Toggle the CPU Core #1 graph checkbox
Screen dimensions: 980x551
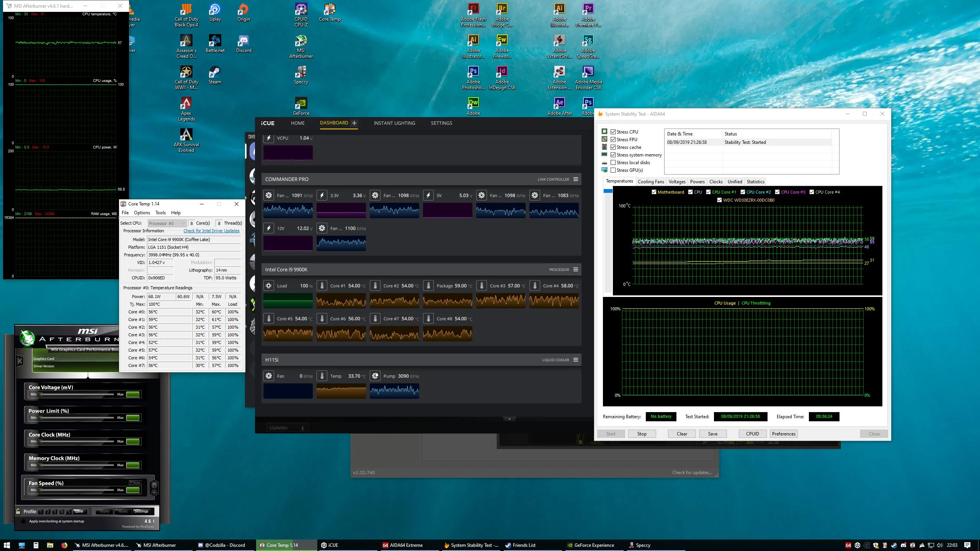(708, 192)
